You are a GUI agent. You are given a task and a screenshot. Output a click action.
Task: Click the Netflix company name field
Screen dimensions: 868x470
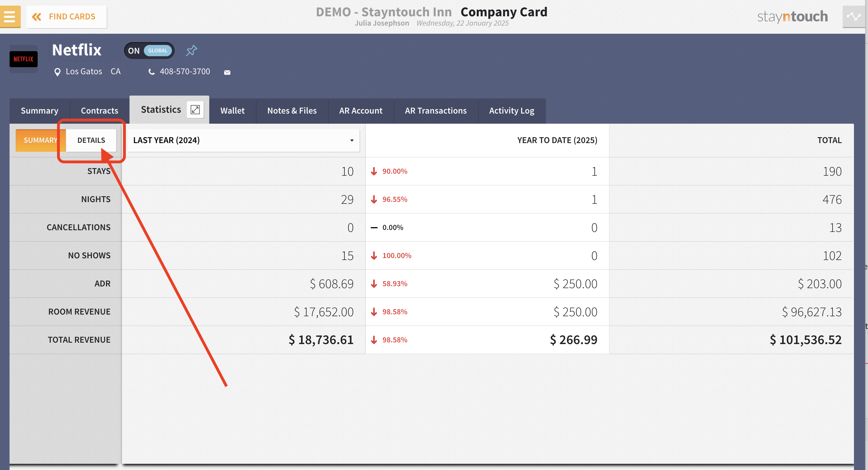[77, 50]
